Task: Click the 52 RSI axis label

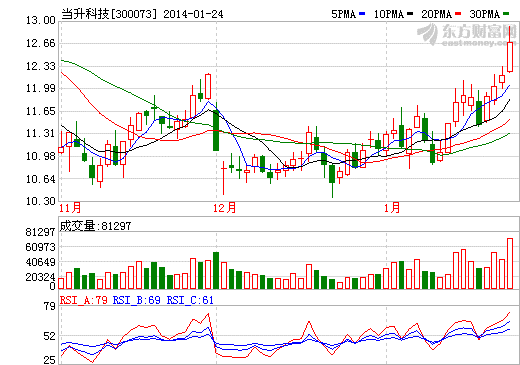Action: [49, 336]
